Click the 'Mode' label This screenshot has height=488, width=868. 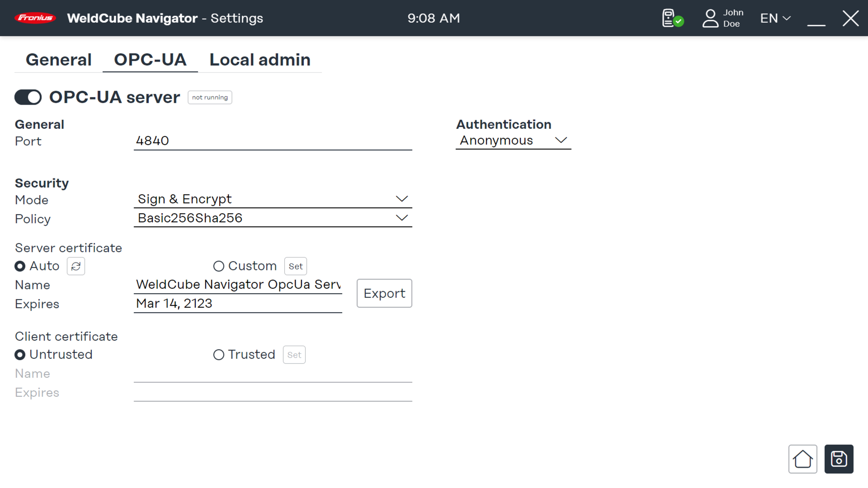pos(32,200)
